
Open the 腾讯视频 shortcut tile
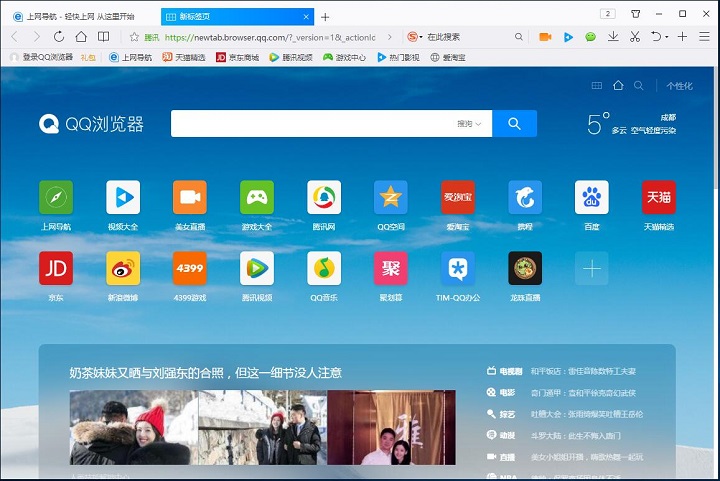257,268
